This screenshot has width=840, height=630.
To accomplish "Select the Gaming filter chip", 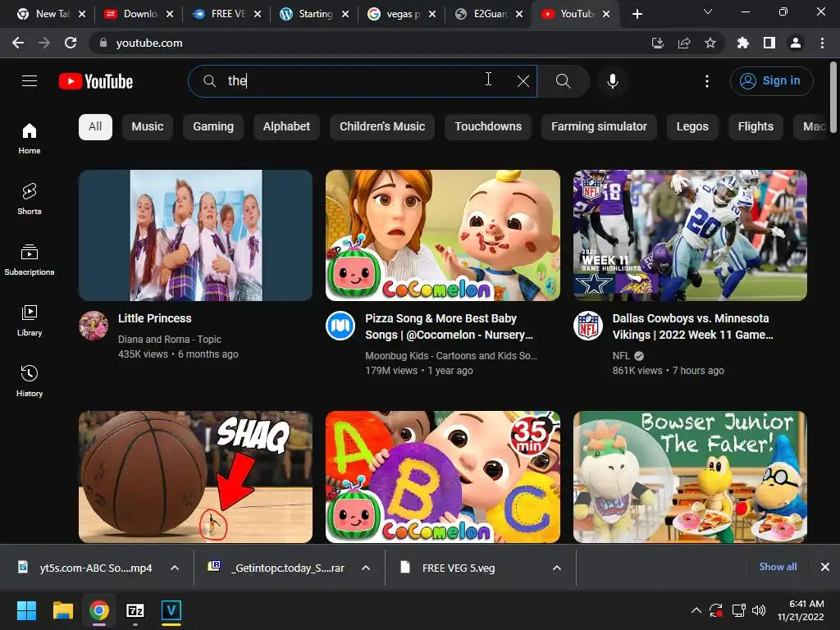I will point(213,127).
